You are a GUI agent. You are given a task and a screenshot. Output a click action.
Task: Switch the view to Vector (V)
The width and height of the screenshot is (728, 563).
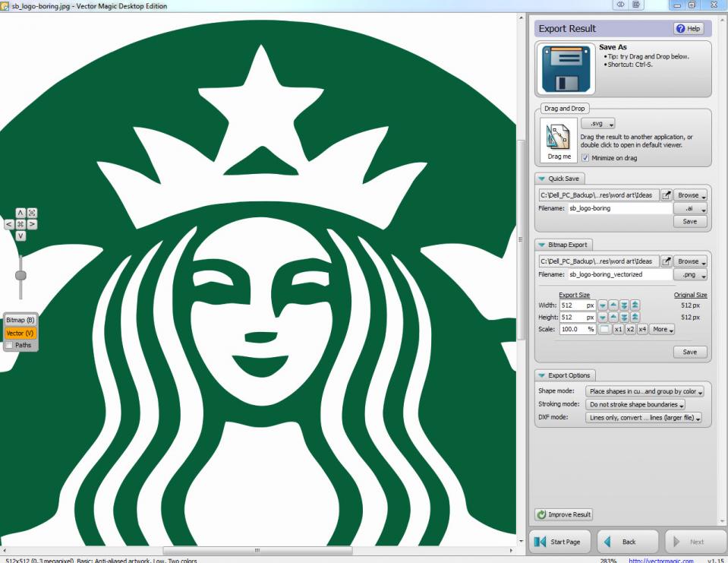(x=20, y=333)
